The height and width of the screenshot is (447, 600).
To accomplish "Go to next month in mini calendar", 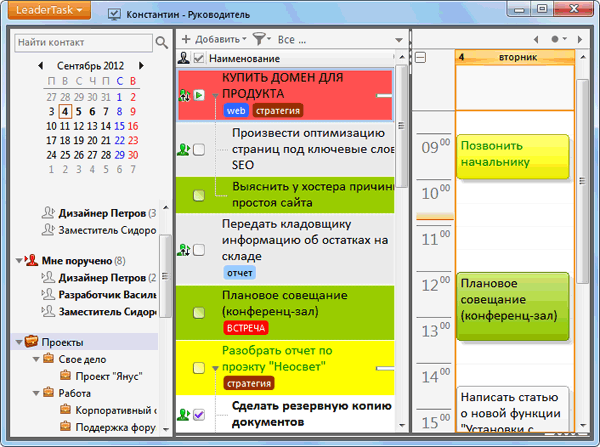I will point(141,65).
